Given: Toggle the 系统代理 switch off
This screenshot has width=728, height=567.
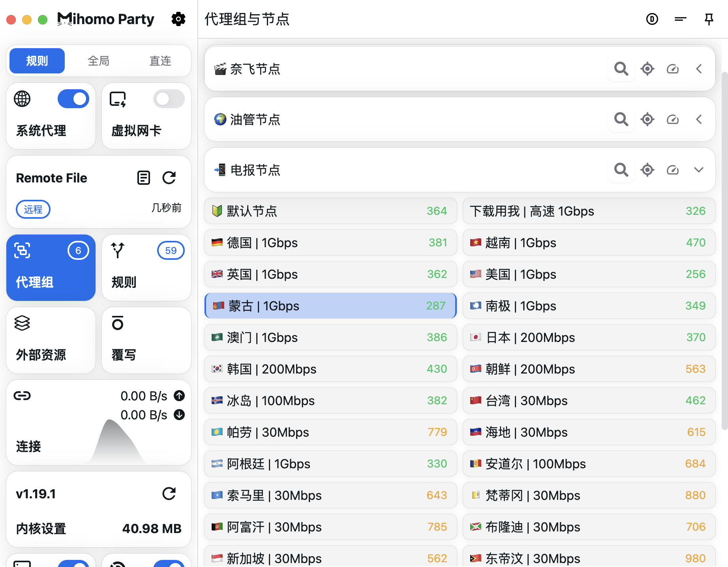Looking at the screenshot, I should [x=73, y=99].
